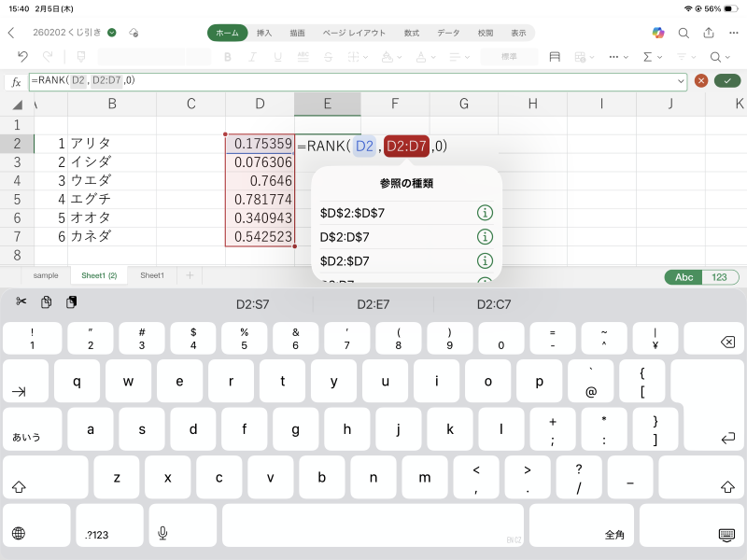Click the fx insert function icon
This screenshot has width=747, height=560.
point(16,82)
